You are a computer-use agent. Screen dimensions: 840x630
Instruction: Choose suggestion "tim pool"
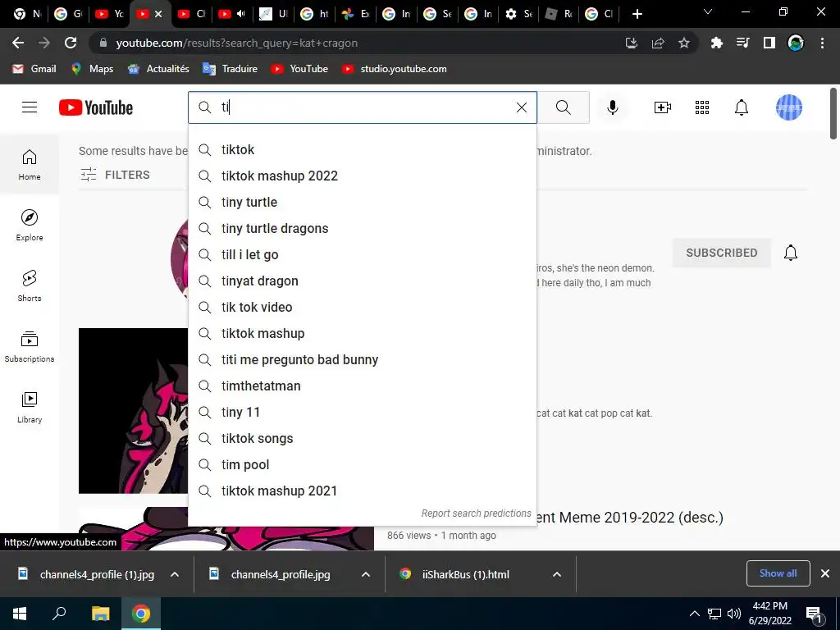point(362,464)
